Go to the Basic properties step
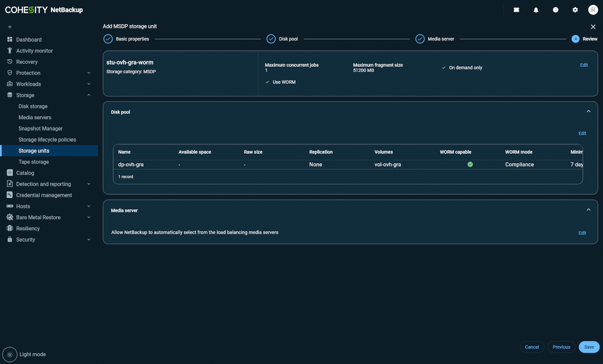 [108, 39]
